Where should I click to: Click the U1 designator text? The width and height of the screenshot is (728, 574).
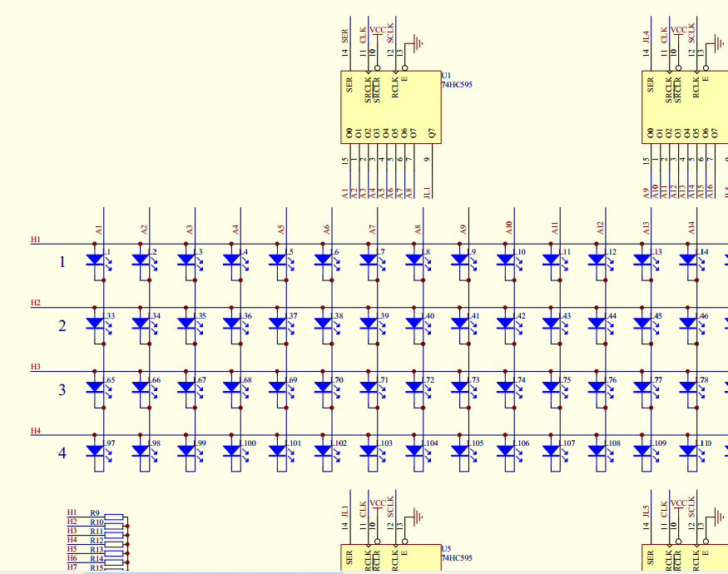pos(446,75)
